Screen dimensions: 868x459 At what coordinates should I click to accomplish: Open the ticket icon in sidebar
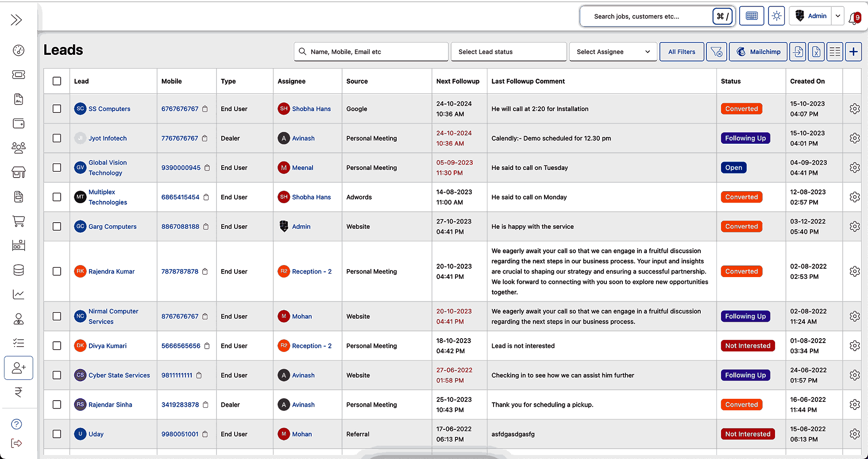(x=19, y=75)
